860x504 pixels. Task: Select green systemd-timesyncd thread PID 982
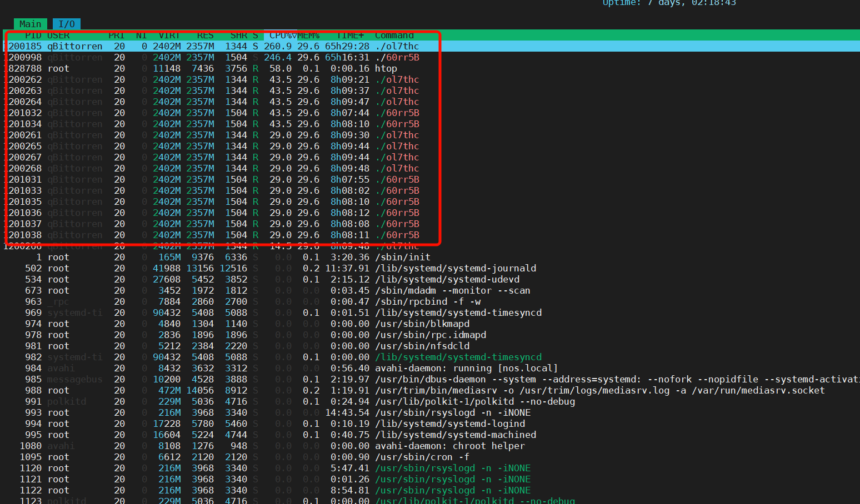pyautogui.click(x=431, y=357)
